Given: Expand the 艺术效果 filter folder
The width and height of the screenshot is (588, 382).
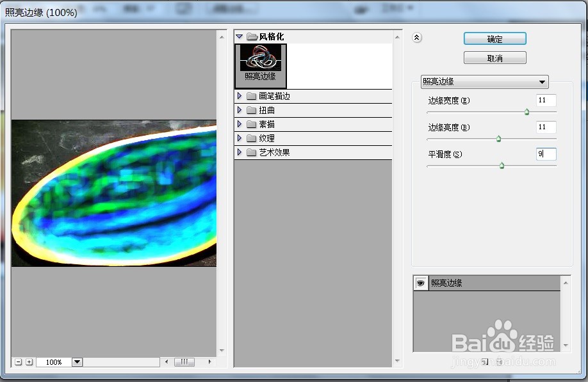Looking at the screenshot, I should pyautogui.click(x=240, y=152).
